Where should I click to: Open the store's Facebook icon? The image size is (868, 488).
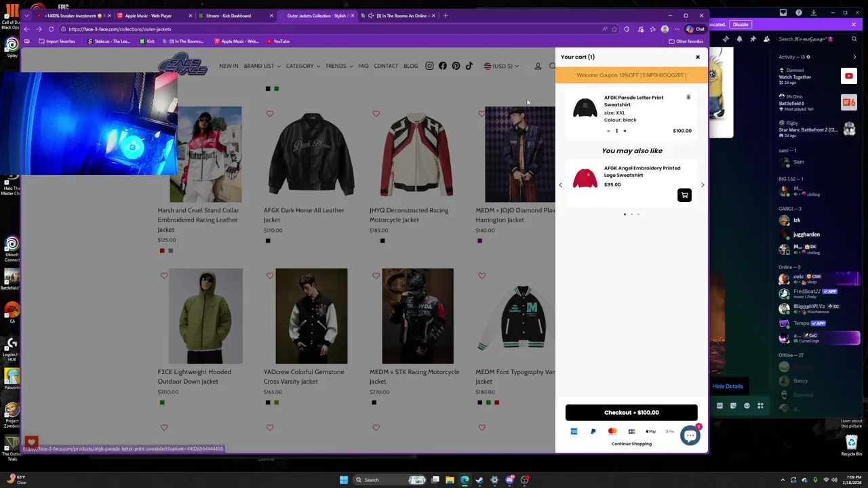[443, 66]
